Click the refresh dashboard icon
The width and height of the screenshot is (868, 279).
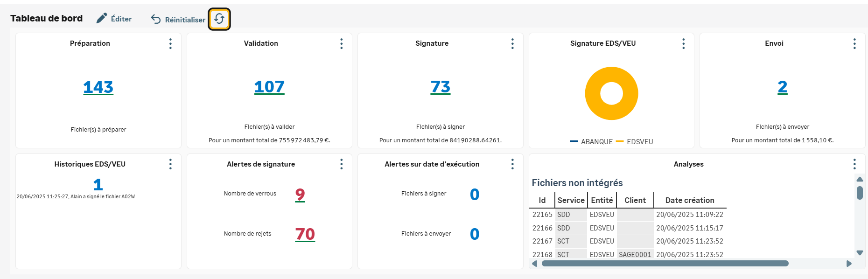pos(219,19)
